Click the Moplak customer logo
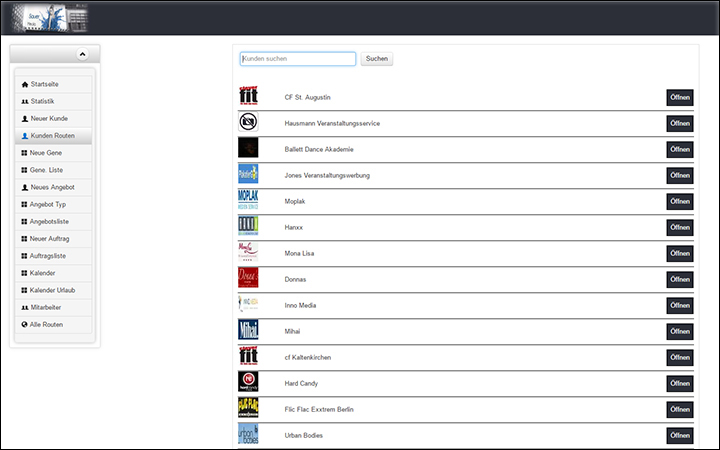This screenshot has height=450, width=720. (248, 201)
